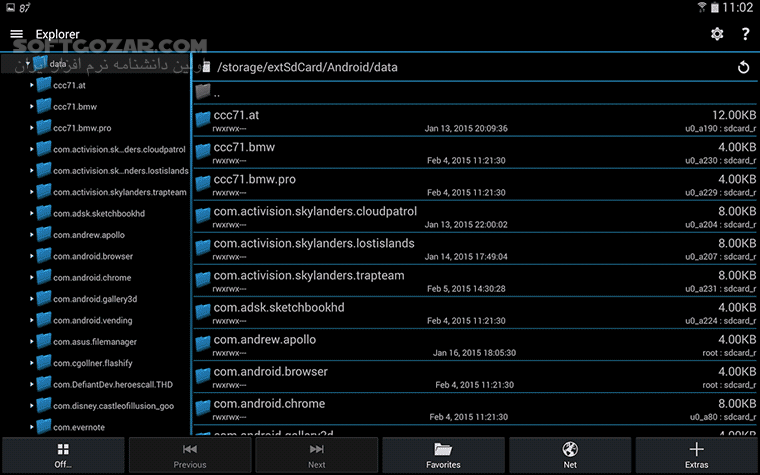Click folder icon of com.andrew.apollo row
760x475 pixels.
point(203,343)
